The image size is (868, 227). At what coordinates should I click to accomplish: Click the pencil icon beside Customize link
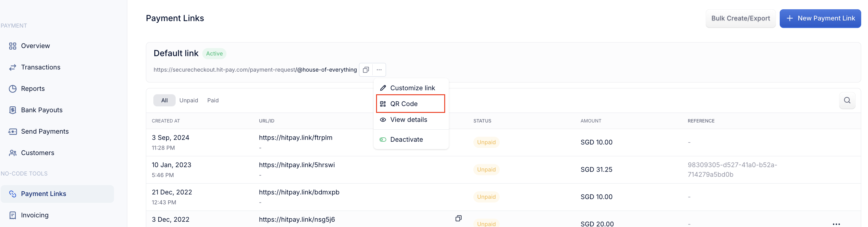click(x=383, y=88)
